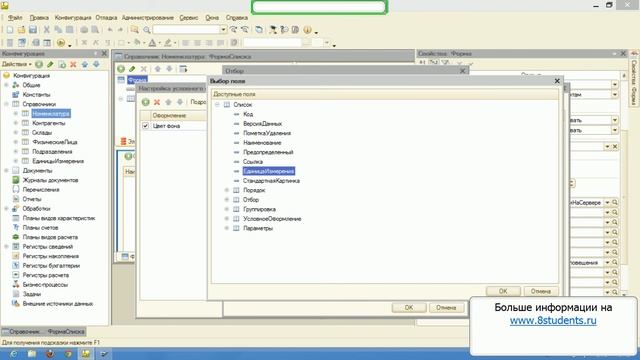Open the Справка menu
640x360 pixels.
[237, 18]
